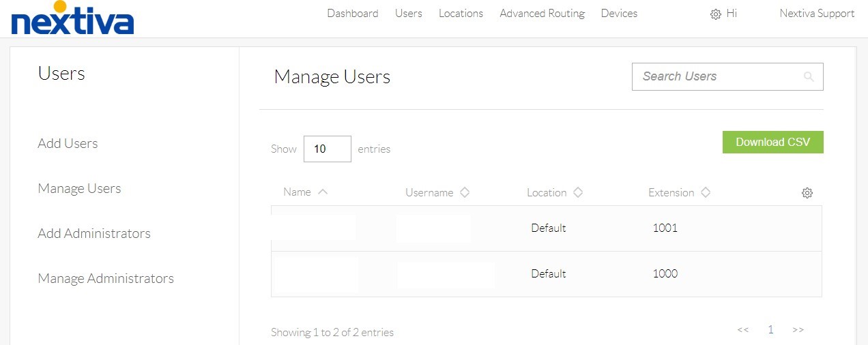The width and height of the screenshot is (868, 345).
Task: Open Manage Administrators in sidebar
Action: point(106,278)
